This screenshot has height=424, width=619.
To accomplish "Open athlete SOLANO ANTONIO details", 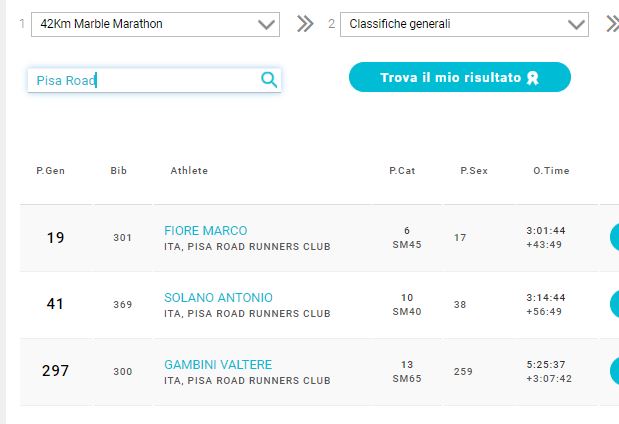I will pyautogui.click(x=218, y=298).
